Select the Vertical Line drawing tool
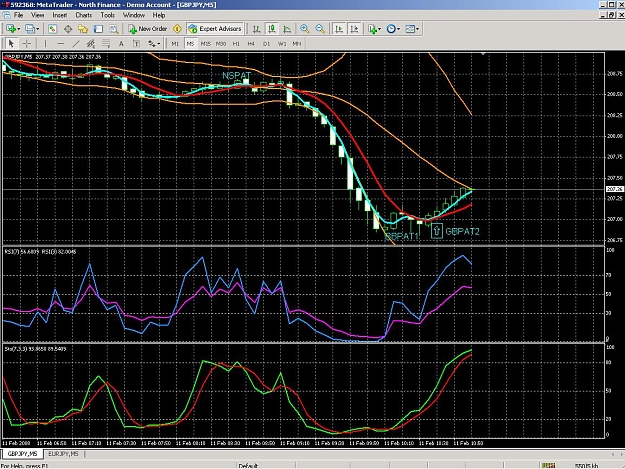This screenshot has height=469, width=625. [x=45, y=43]
